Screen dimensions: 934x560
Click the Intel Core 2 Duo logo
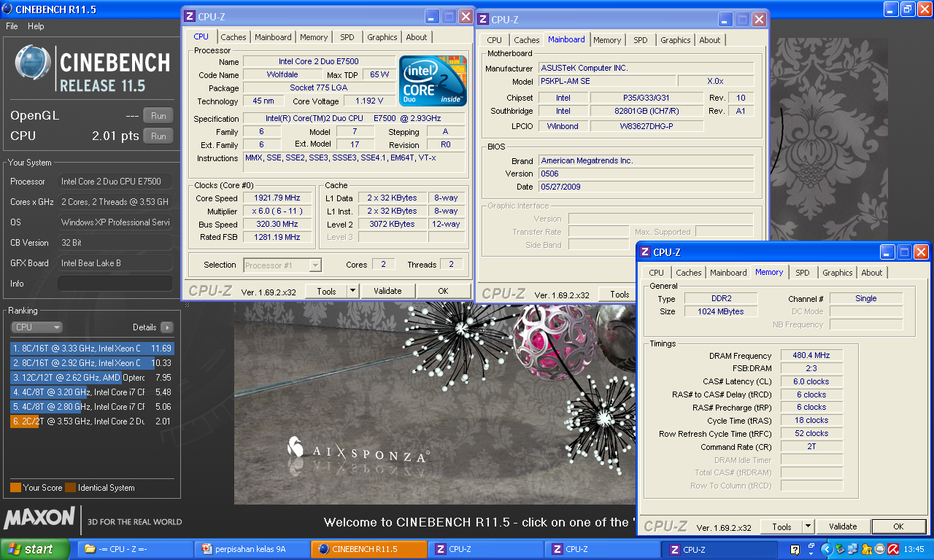tap(433, 80)
